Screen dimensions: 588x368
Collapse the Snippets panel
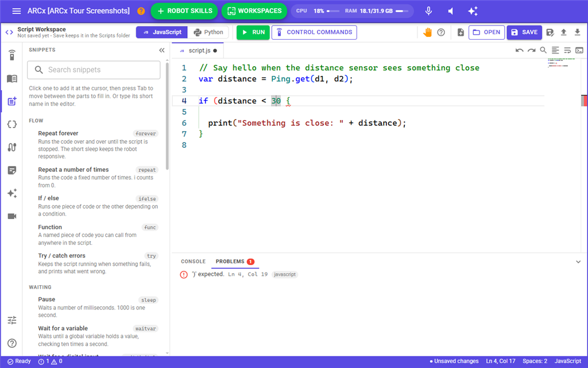[161, 51]
